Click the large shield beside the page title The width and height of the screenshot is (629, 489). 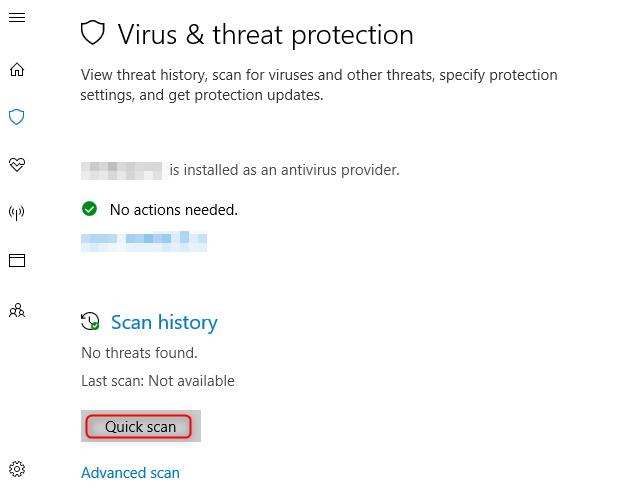(x=93, y=34)
